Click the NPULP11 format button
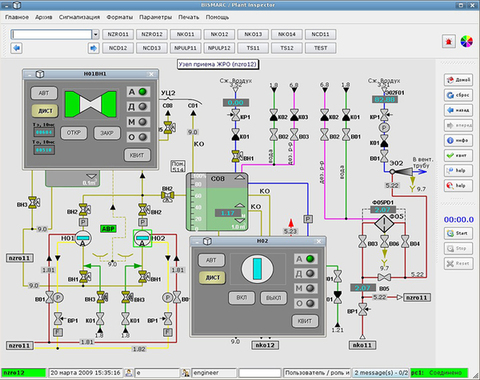Image resolution: width=480 pixels, height=380 pixels. click(185, 48)
